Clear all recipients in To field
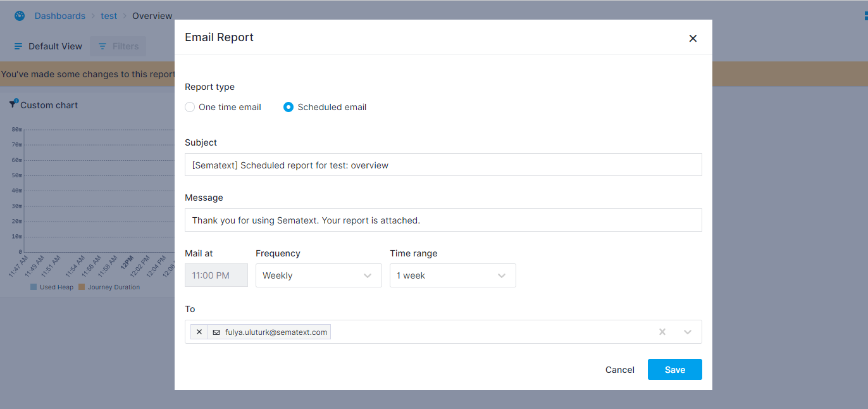This screenshot has width=868, height=409. [662, 332]
